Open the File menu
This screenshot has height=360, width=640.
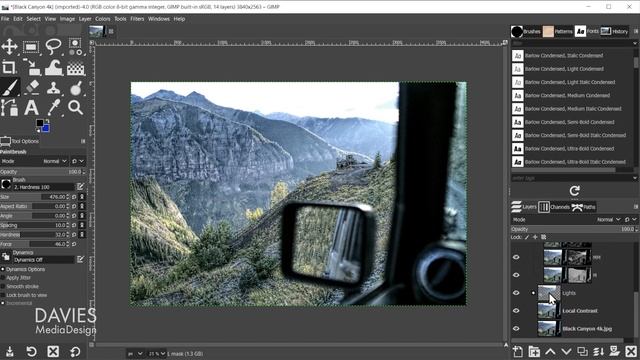pos(5,19)
